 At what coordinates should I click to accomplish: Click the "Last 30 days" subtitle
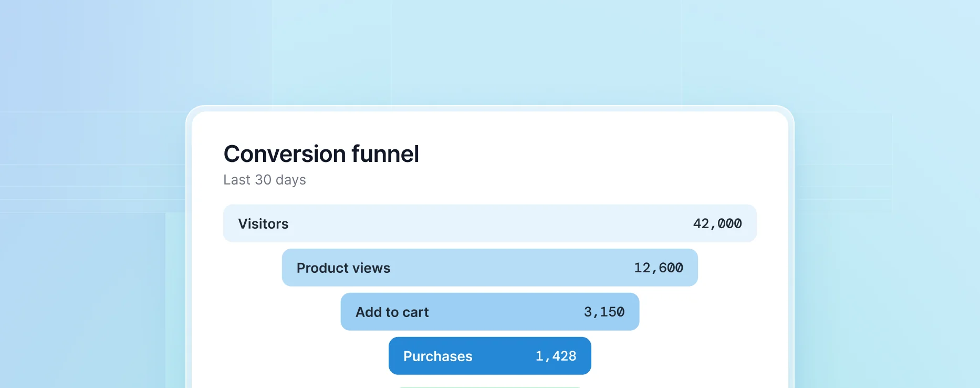click(265, 180)
